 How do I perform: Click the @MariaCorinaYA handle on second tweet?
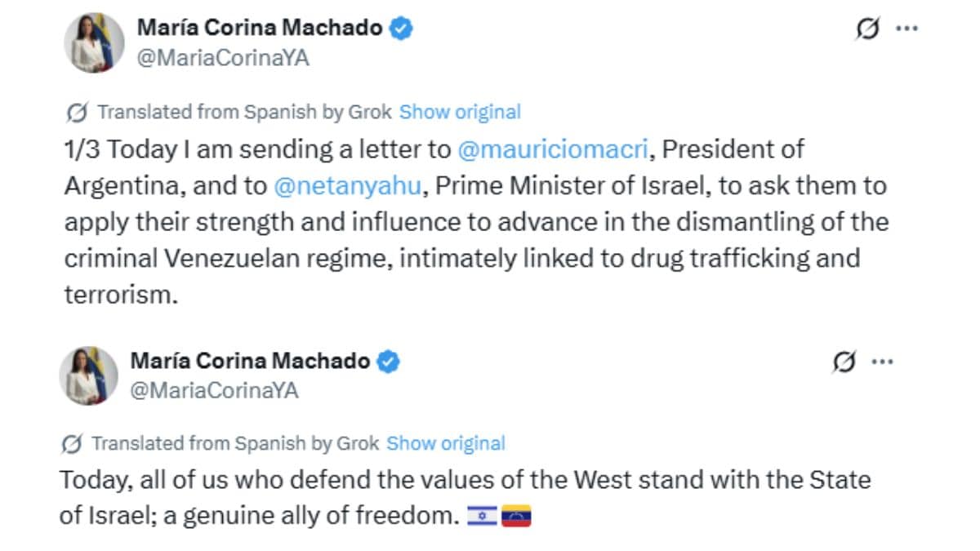(x=214, y=391)
